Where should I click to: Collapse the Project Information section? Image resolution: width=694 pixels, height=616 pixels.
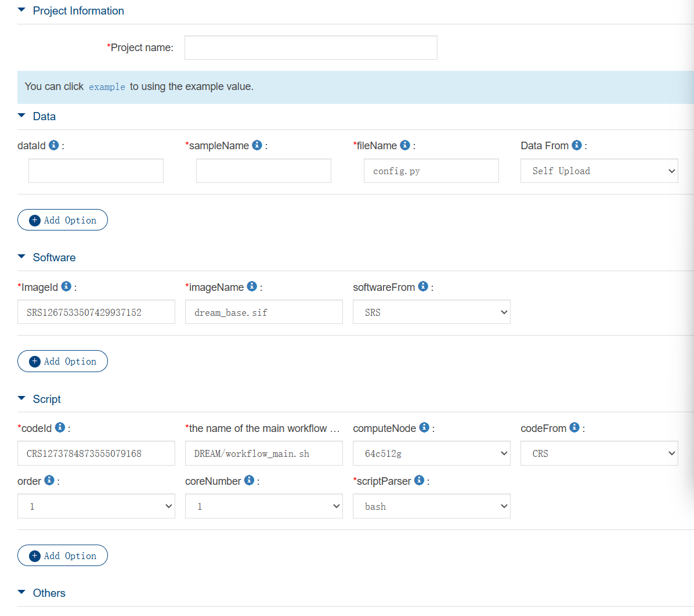(x=21, y=10)
